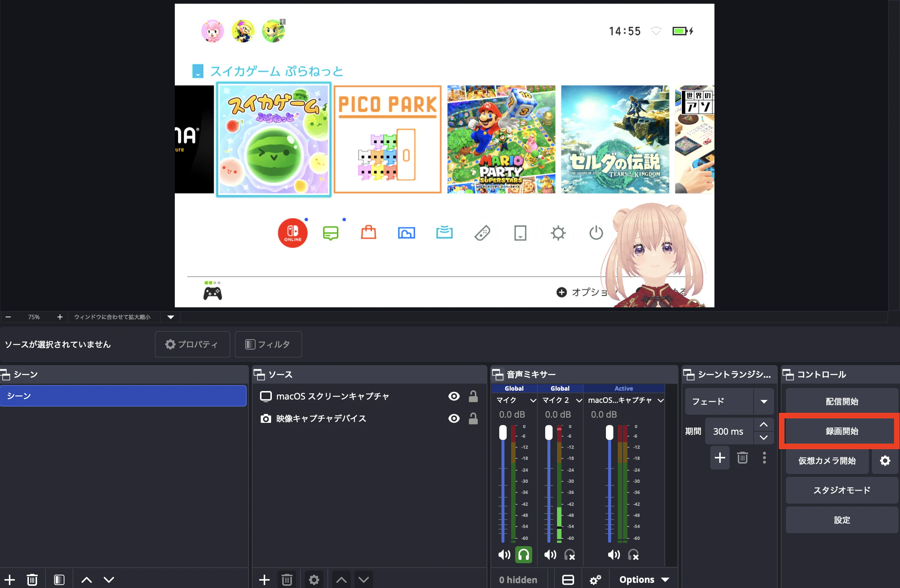Remove selected source with trash icon
900x588 pixels.
click(x=287, y=580)
